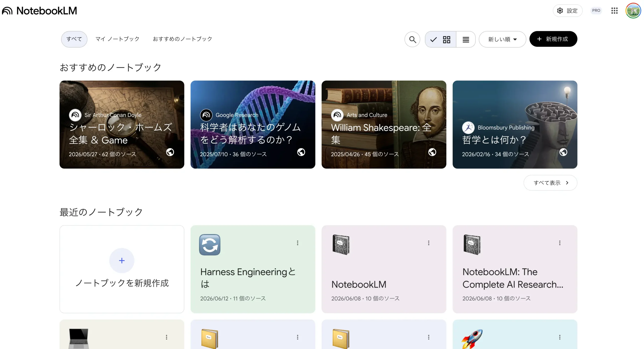
Task: Open the Sherlock Holmes featured notebook card
Action: click(x=122, y=125)
